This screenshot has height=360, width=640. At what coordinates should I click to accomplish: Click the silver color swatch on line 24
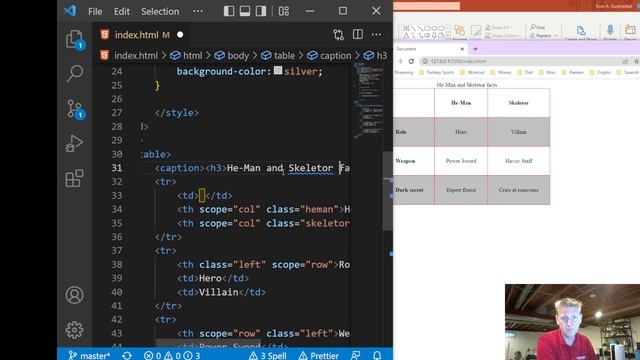[278, 70]
